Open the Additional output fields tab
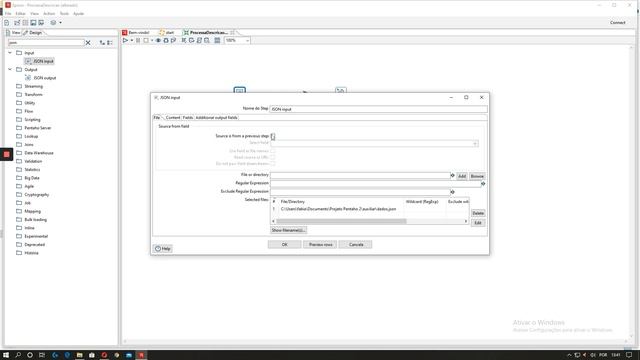The height and width of the screenshot is (360, 640). 216,118
